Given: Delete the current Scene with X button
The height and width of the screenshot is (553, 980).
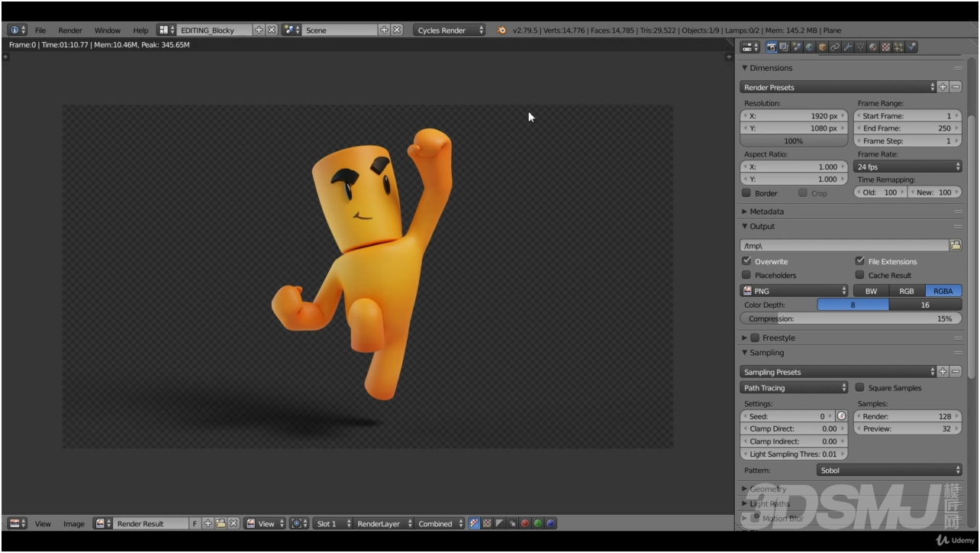Looking at the screenshot, I should (397, 31).
